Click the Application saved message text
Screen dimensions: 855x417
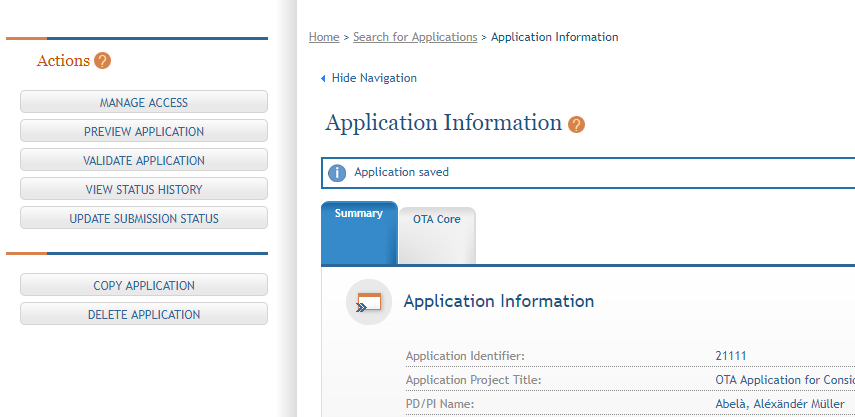(x=402, y=172)
